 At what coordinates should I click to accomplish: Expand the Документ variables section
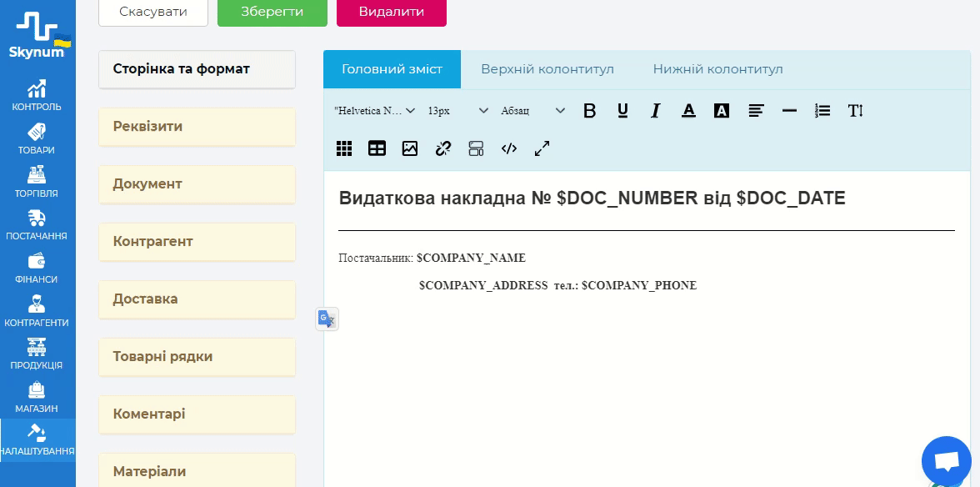(197, 184)
